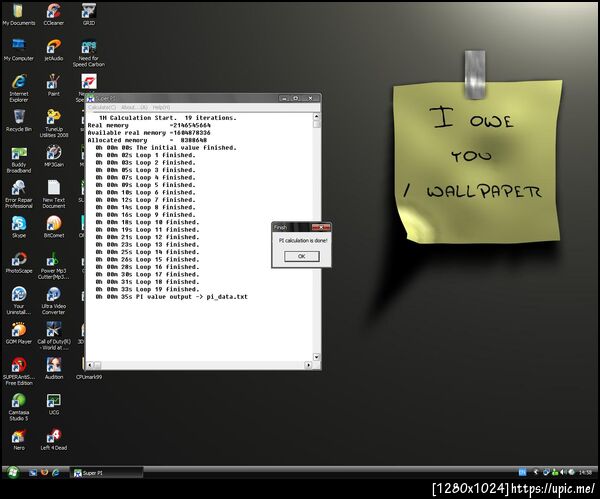
Task: Click the MP3Gain desktop icon
Action: [54, 156]
